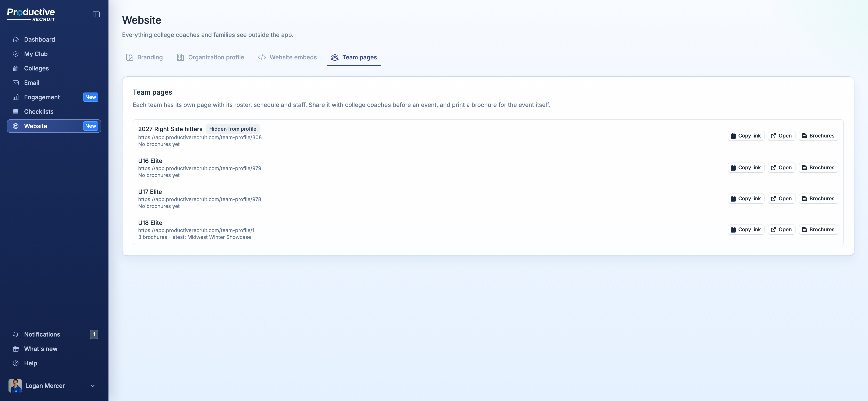The height and width of the screenshot is (401, 868).
Task: Click the U17 Elite team name
Action: (x=150, y=192)
